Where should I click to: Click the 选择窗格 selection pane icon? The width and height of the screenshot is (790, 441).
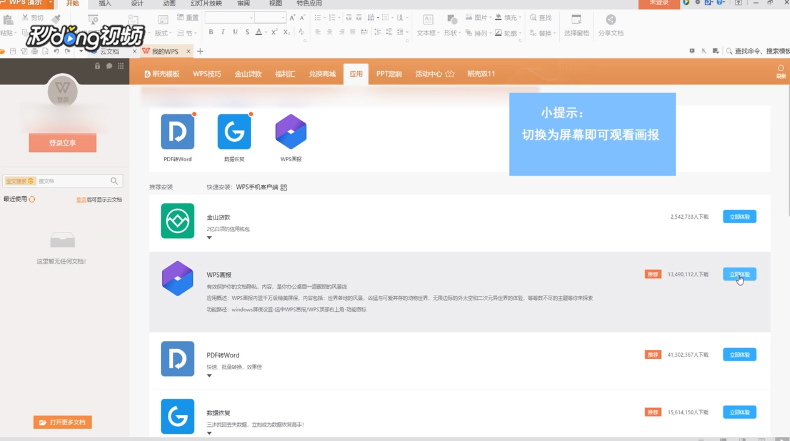tap(576, 20)
